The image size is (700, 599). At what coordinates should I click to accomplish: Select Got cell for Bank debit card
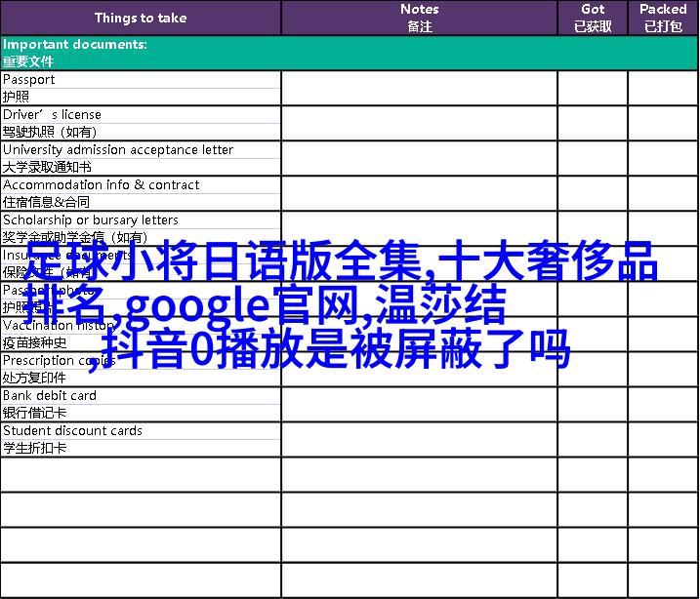[x=593, y=405]
